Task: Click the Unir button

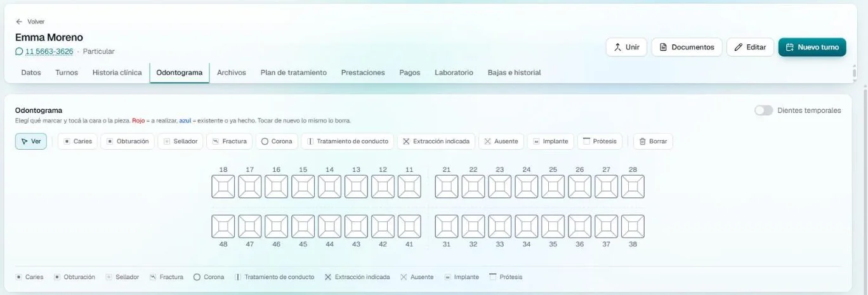Action: point(627,47)
